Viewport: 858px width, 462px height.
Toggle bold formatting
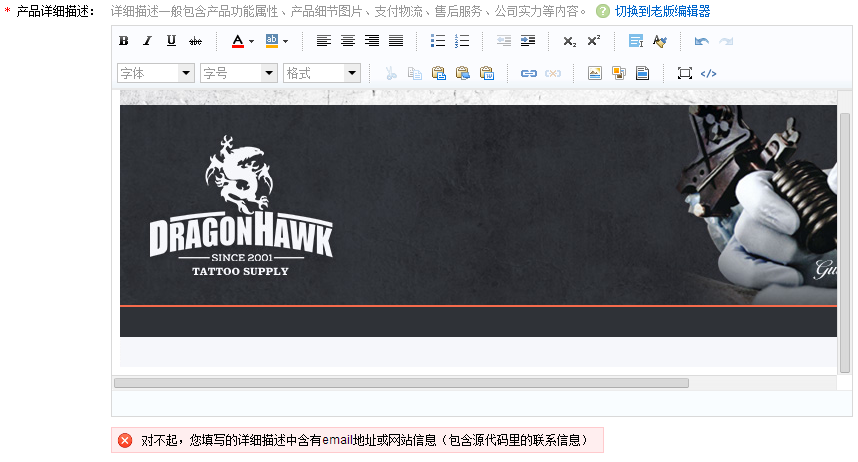click(124, 41)
